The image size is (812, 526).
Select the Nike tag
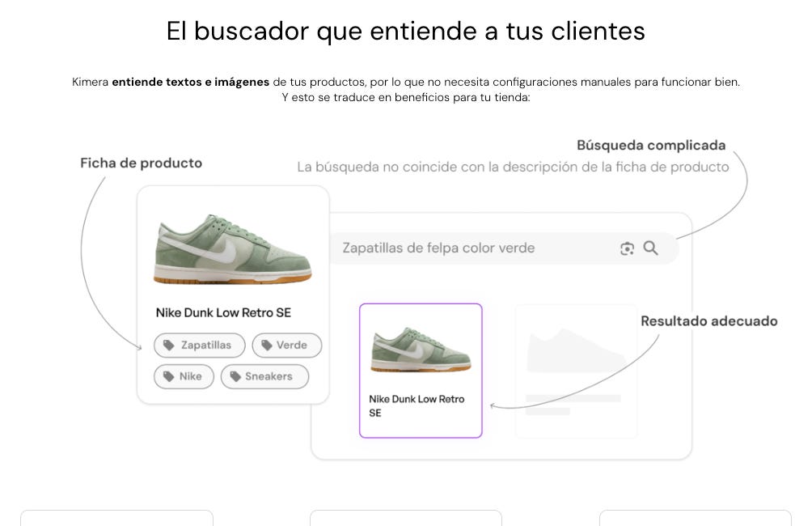pos(184,377)
